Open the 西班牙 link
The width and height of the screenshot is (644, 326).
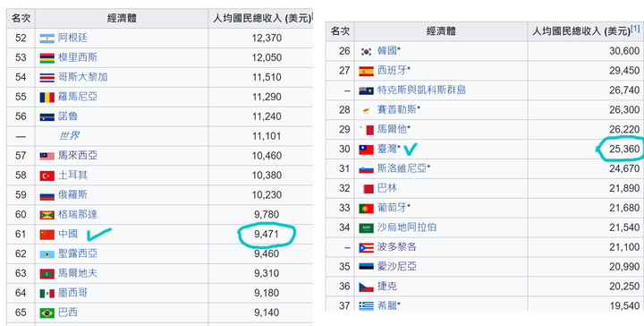(392, 70)
